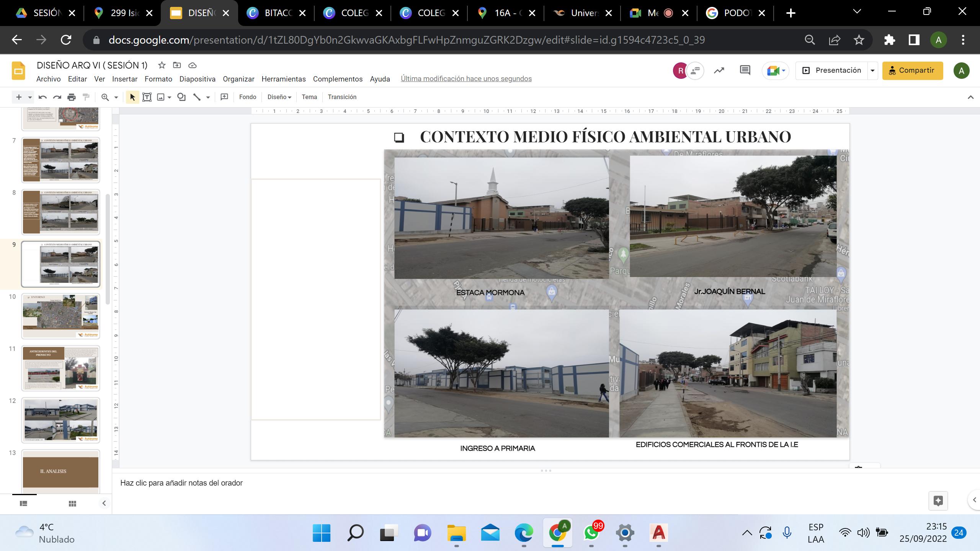Expand the Diseño dropdown

pyautogui.click(x=279, y=97)
